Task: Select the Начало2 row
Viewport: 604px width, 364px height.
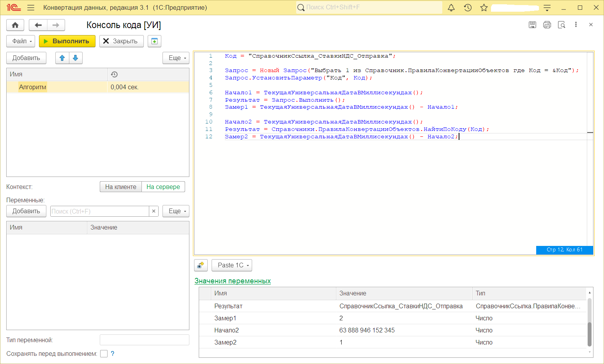Action: pos(393,330)
